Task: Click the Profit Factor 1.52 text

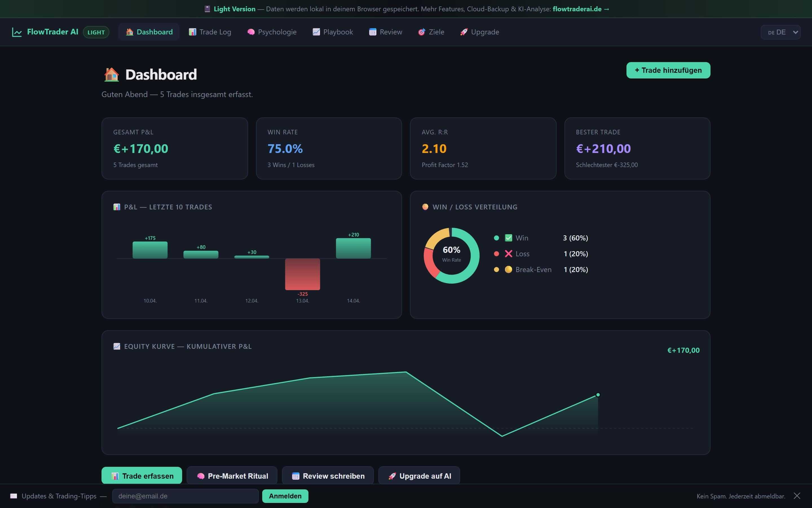Action: tap(445, 165)
